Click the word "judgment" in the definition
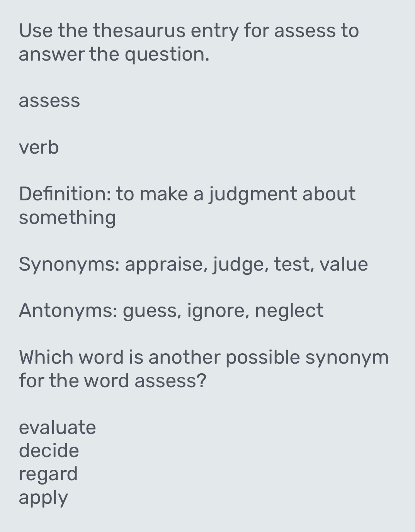The image size is (415, 532). click(x=253, y=194)
